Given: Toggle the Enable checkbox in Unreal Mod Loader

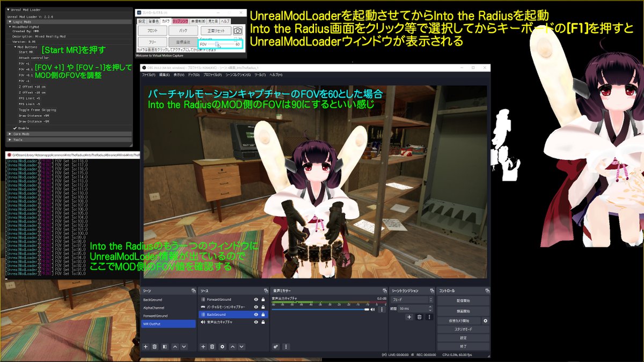Looking at the screenshot, I should point(15,128).
